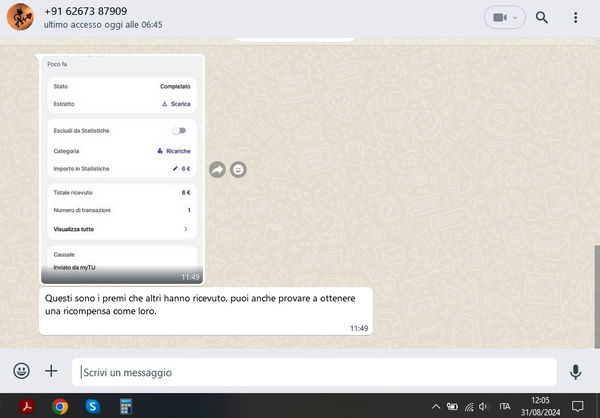This screenshot has width=600, height=418.
Task: Open the volume speaker tray icon
Action: coord(483,407)
